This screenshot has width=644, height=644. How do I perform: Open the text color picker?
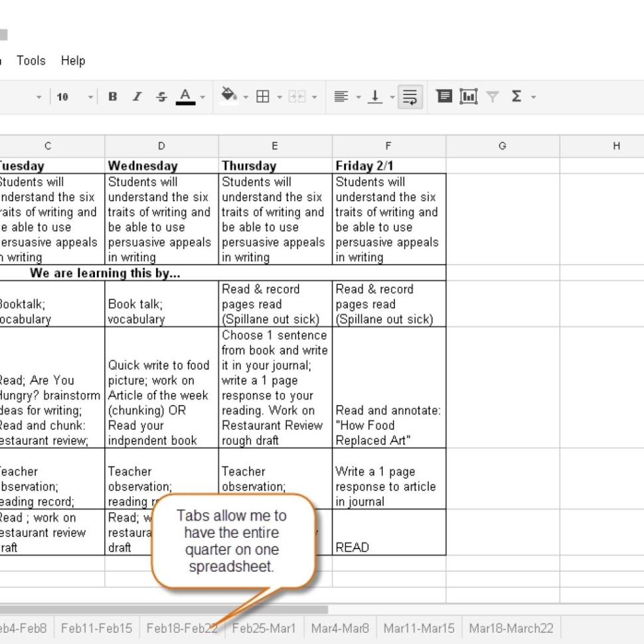coord(186,96)
